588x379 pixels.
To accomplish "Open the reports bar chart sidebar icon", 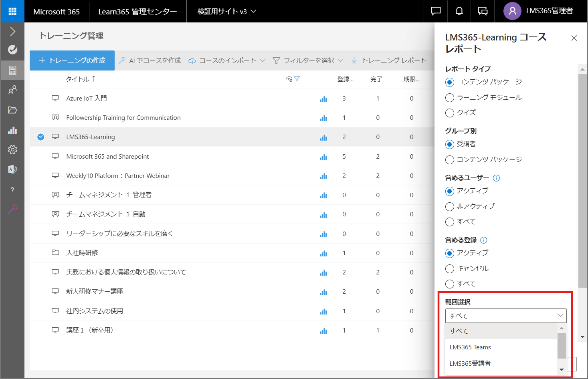I will [x=12, y=130].
